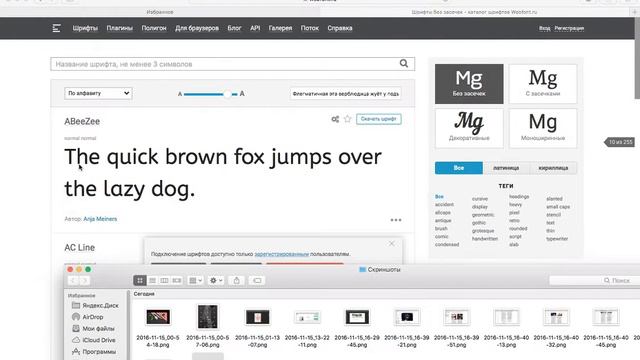This screenshot has width=640, height=360.
Task: Open Мои файлы in Finder sidebar
Action: coord(93,328)
